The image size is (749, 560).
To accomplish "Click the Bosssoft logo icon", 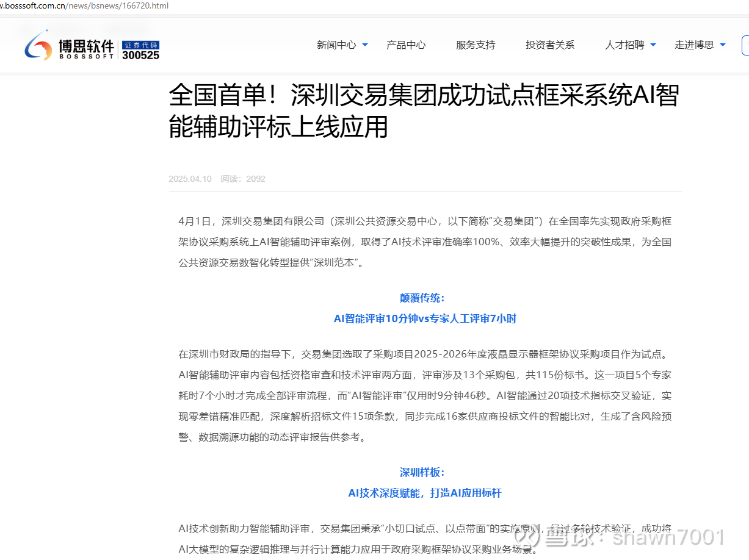I will pyautogui.click(x=38, y=45).
